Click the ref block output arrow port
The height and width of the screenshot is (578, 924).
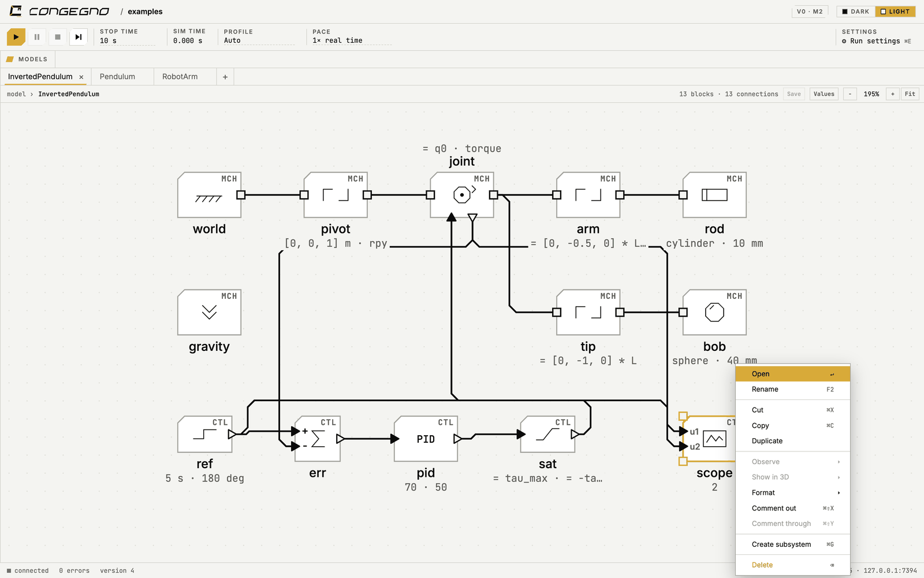point(232,434)
